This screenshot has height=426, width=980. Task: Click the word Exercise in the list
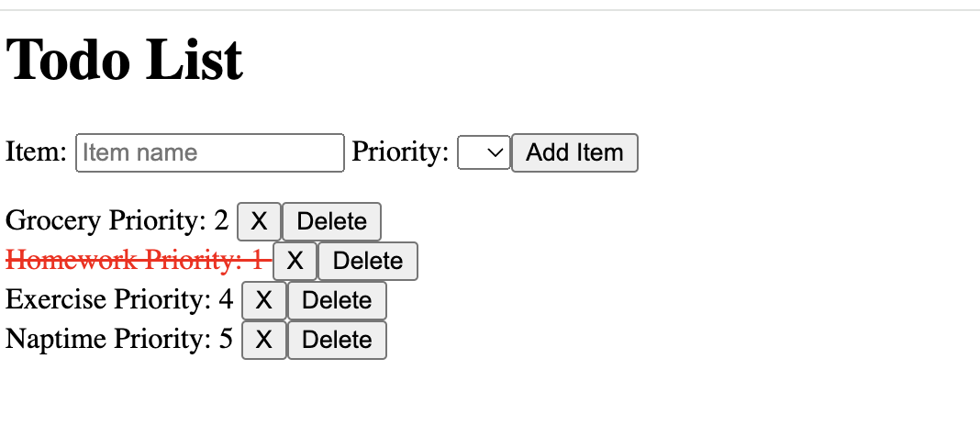point(55,300)
